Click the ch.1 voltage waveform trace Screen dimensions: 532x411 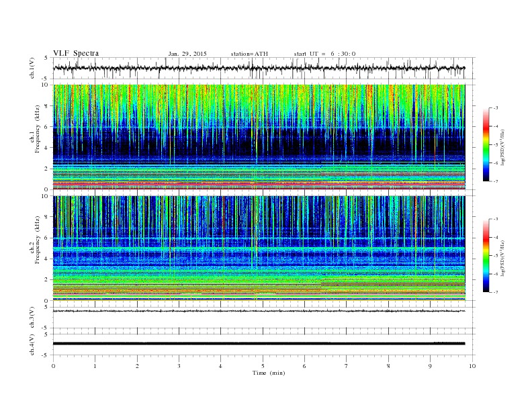pyautogui.click(x=259, y=68)
